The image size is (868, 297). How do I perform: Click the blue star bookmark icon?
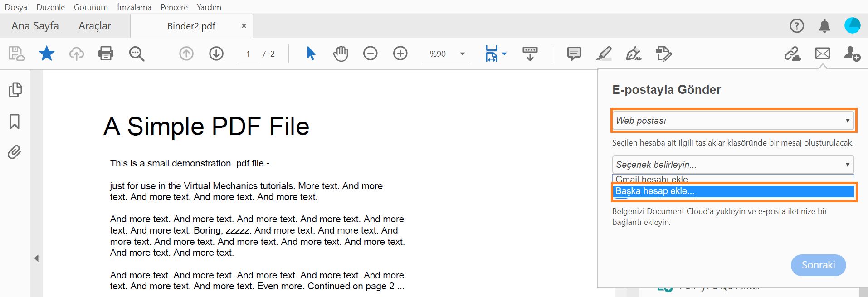pyautogui.click(x=46, y=54)
